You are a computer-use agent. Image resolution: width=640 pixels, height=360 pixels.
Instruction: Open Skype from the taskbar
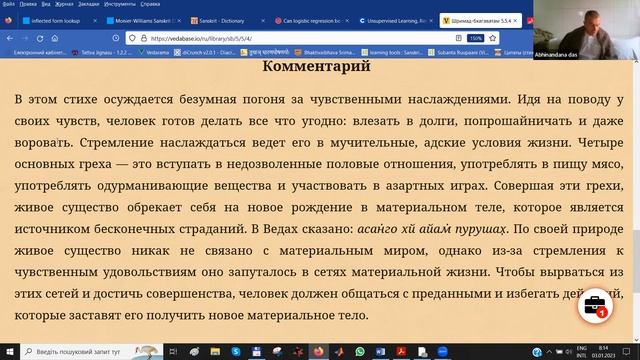tap(236, 351)
